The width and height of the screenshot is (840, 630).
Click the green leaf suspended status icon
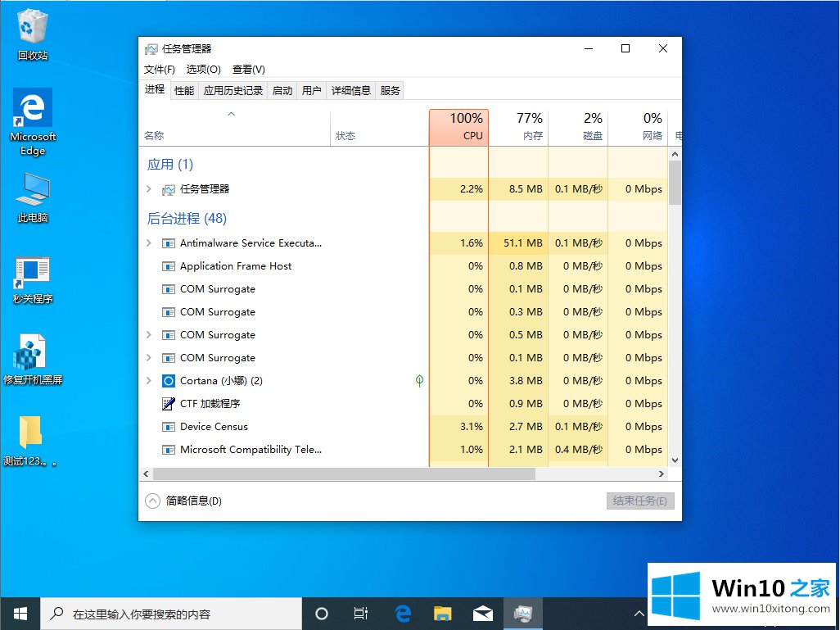419,381
